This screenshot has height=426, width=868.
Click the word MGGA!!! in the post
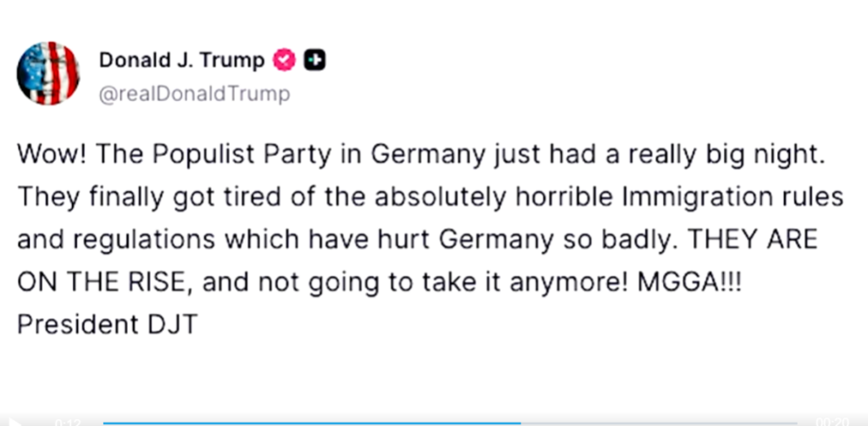[690, 282]
